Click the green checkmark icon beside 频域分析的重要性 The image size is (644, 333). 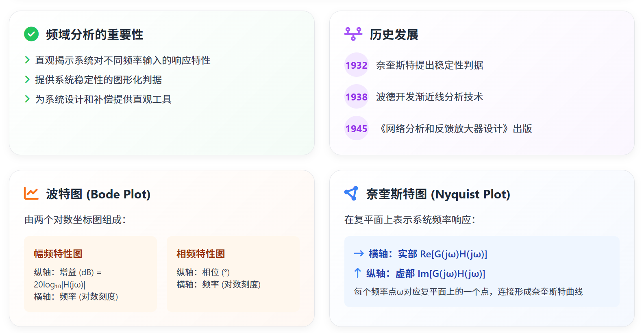coord(31,34)
